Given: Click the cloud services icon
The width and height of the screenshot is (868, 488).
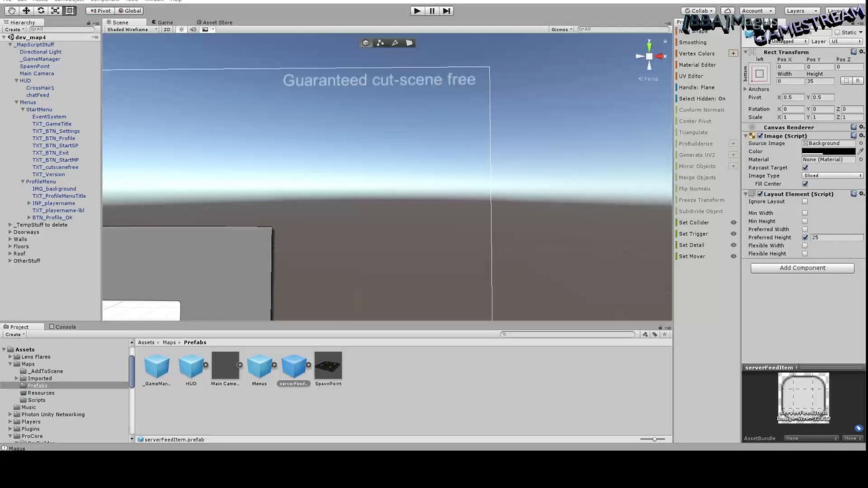Looking at the screenshot, I should 728,11.
